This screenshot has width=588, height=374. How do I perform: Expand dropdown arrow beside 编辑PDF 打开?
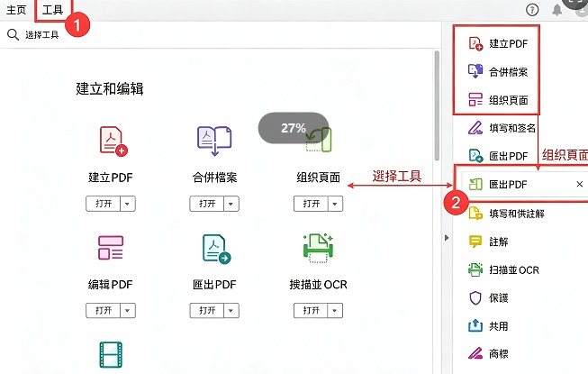128,311
